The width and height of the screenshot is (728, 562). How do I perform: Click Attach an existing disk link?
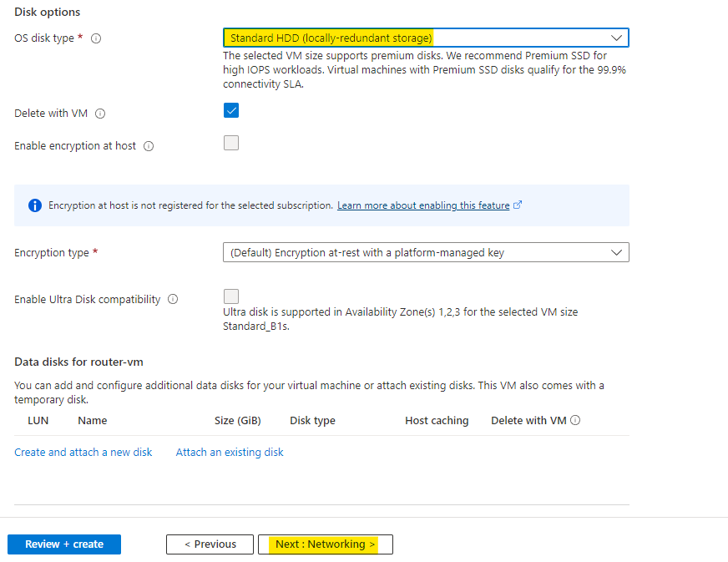[x=230, y=452]
